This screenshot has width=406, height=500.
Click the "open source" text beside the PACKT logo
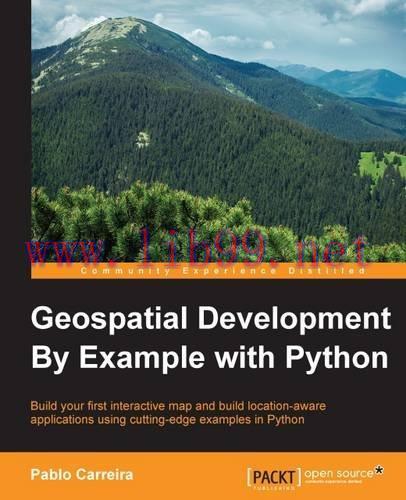(x=339, y=473)
